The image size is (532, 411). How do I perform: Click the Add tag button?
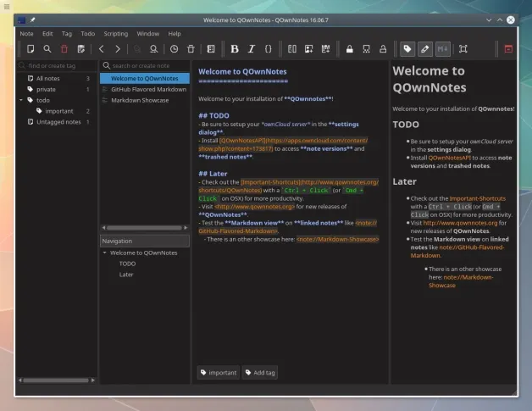[261, 372]
